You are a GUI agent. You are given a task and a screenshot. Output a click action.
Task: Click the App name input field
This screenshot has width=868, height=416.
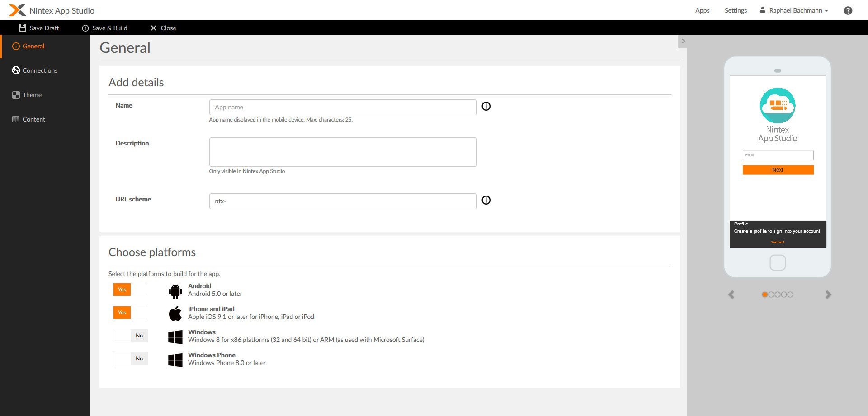click(343, 107)
